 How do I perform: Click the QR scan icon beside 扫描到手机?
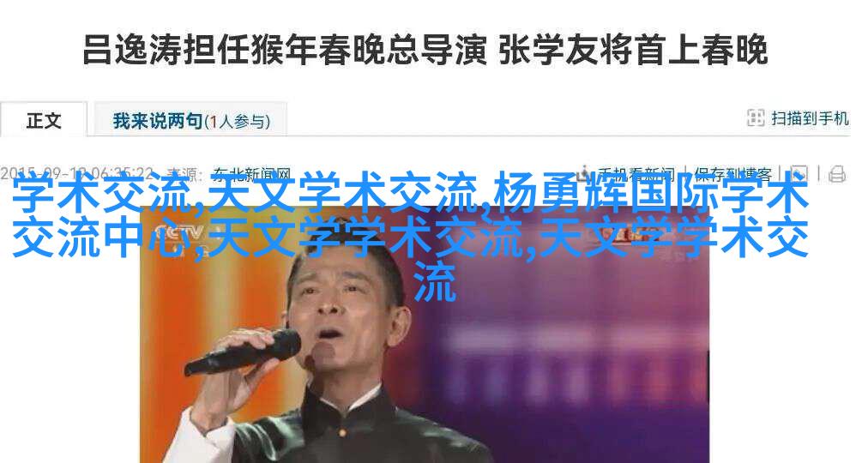[x=755, y=117]
